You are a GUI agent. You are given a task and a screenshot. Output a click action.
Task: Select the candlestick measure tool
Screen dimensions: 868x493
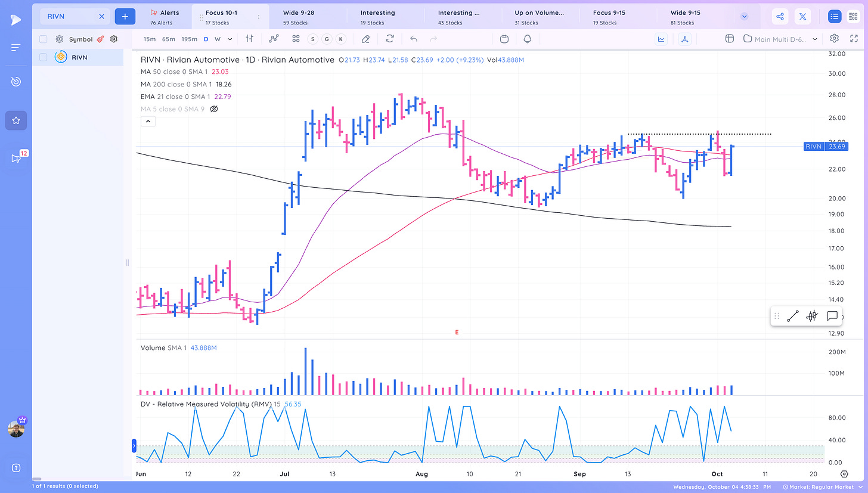812,317
